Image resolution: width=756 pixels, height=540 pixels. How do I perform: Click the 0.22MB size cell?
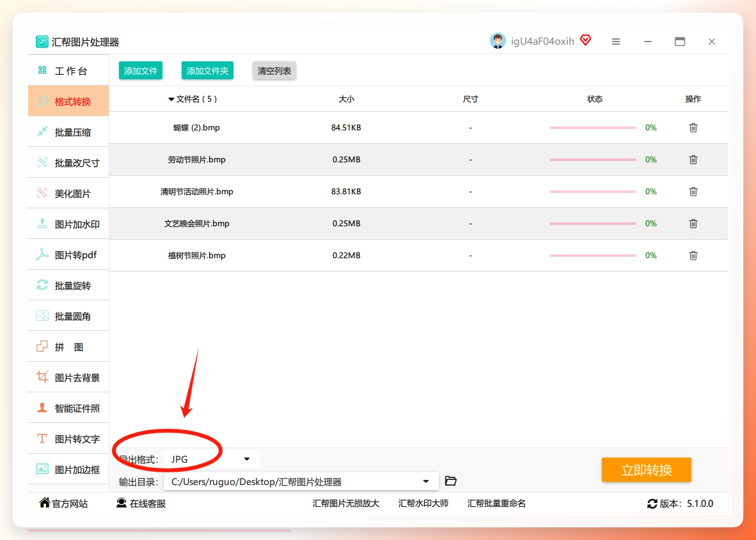(346, 256)
